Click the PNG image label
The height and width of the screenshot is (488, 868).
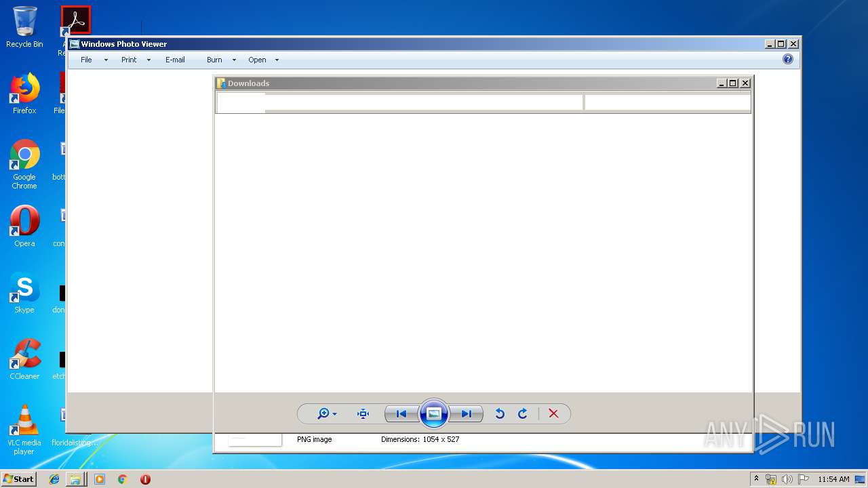315,439
